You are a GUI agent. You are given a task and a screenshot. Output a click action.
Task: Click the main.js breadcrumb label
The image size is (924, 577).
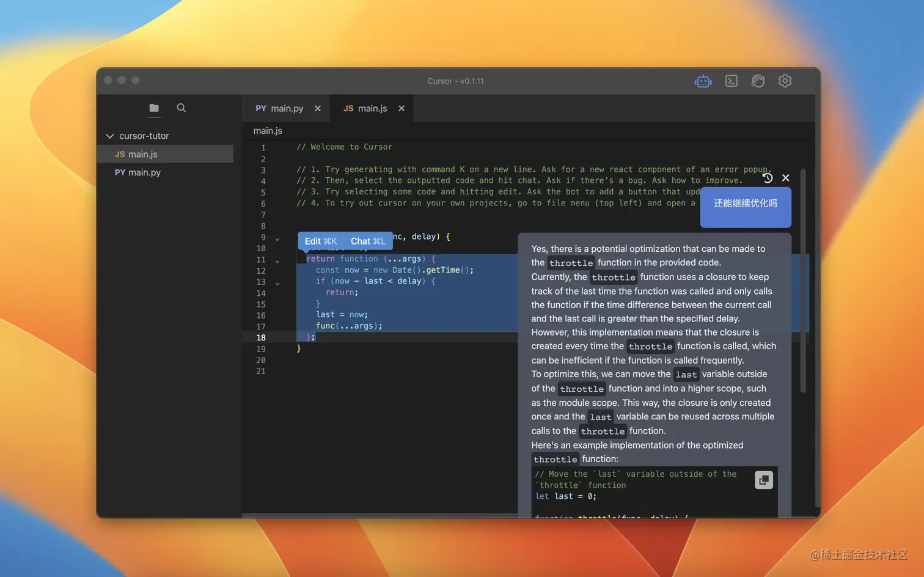[268, 131]
